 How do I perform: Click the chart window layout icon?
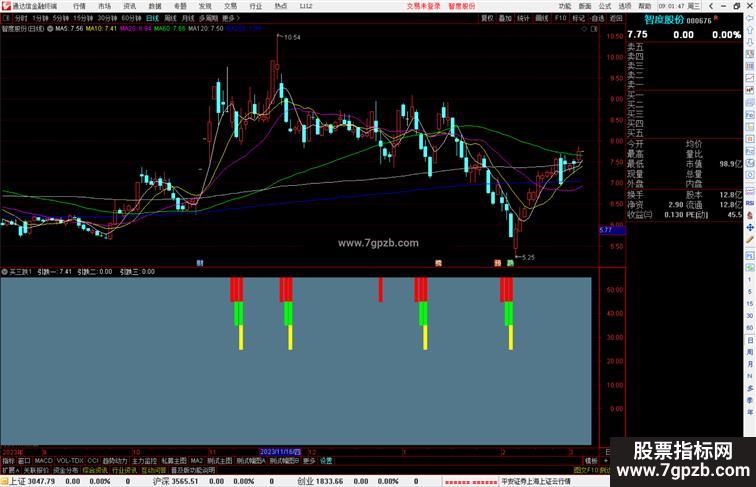pos(594,29)
